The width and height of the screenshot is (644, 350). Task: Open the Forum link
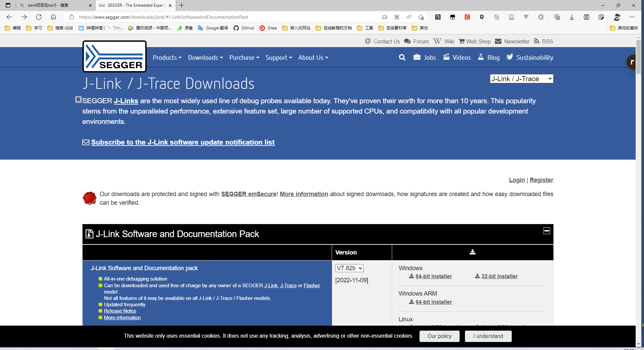(417, 41)
